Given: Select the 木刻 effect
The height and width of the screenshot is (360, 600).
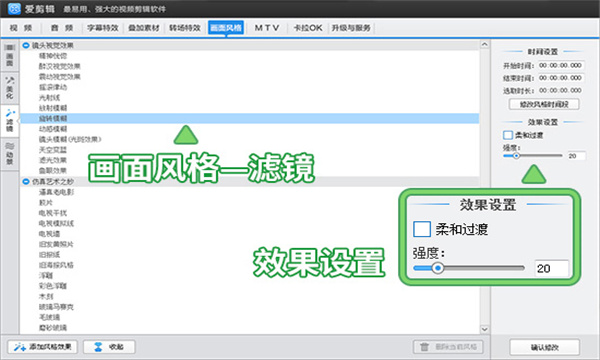Looking at the screenshot, I should tap(46, 296).
